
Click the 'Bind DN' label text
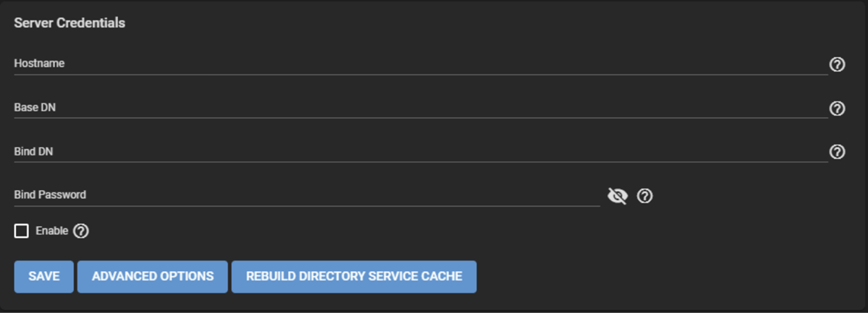33,152
